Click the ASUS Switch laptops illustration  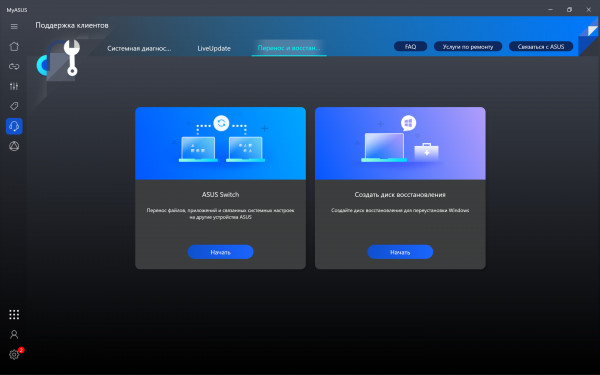(x=220, y=143)
